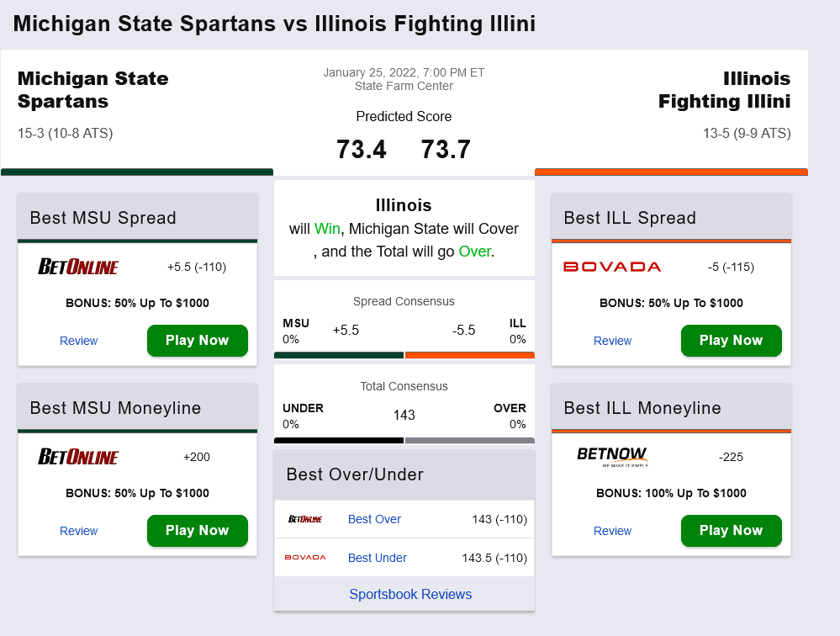The width and height of the screenshot is (840, 636).
Task: Open Review link under Best ILL Moneyline
Action: [612, 531]
